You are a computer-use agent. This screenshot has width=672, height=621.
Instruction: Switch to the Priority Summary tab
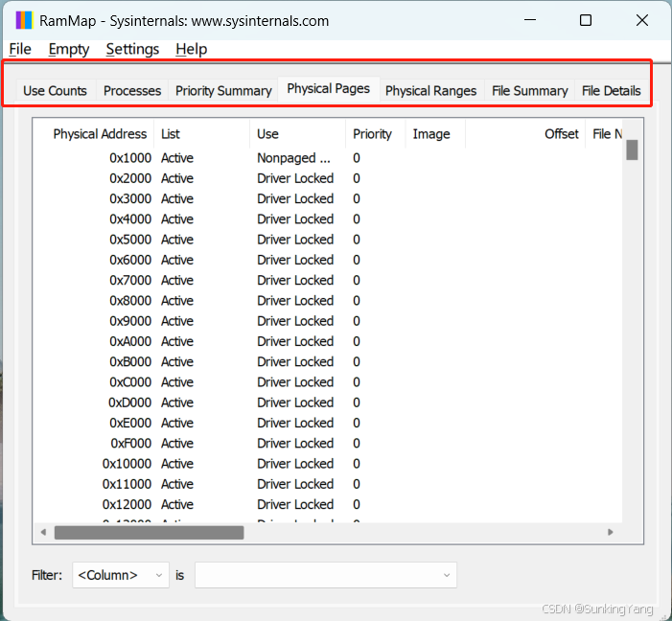pos(223,90)
